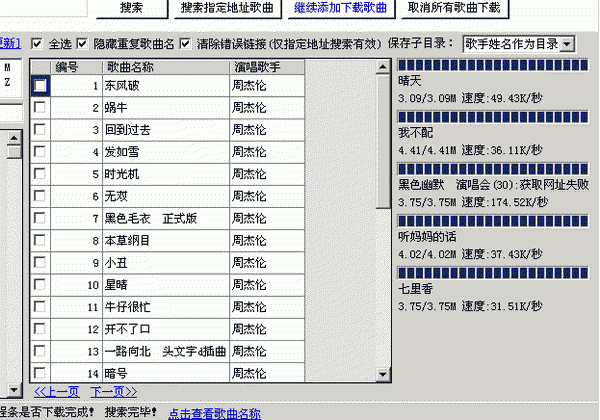Toggle the 全选 checkbox
Viewport: 600px width, 420px height.
coord(37,44)
